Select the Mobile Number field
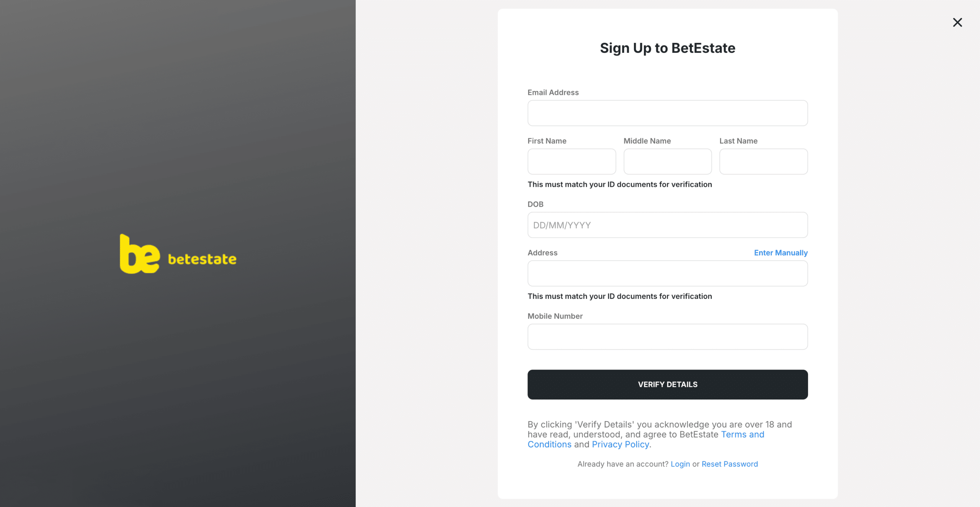The width and height of the screenshot is (980, 507). [667, 337]
